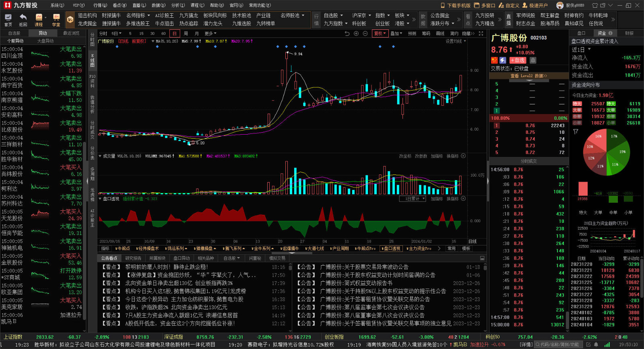Screen dimensions: 644x349
Task: Open news 北向资金单日净卖出超130亿
Action: pos(179,283)
